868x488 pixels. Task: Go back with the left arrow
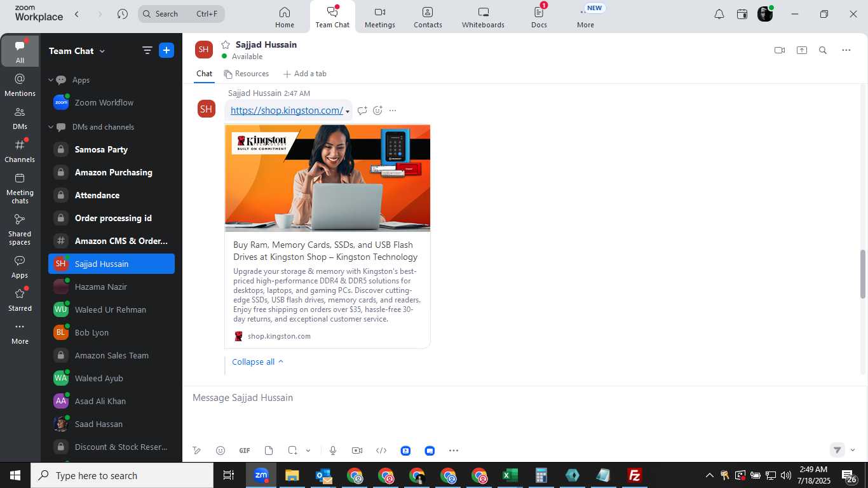(x=77, y=14)
